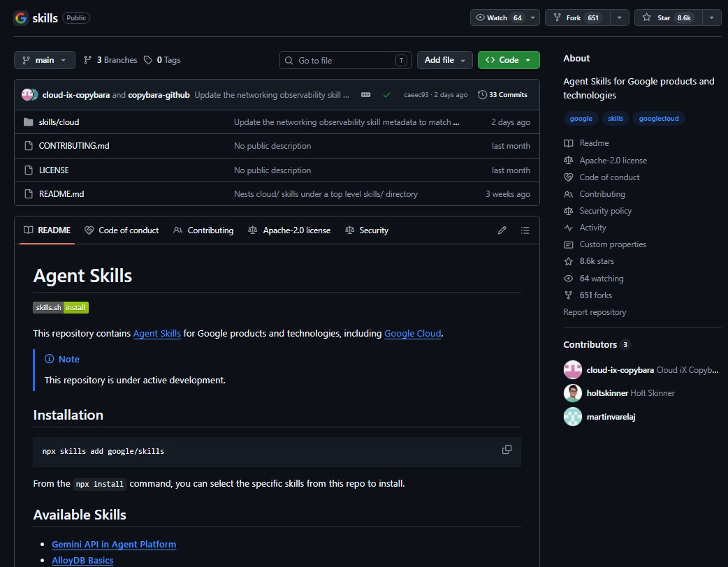Click Report repository

(595, 312)
